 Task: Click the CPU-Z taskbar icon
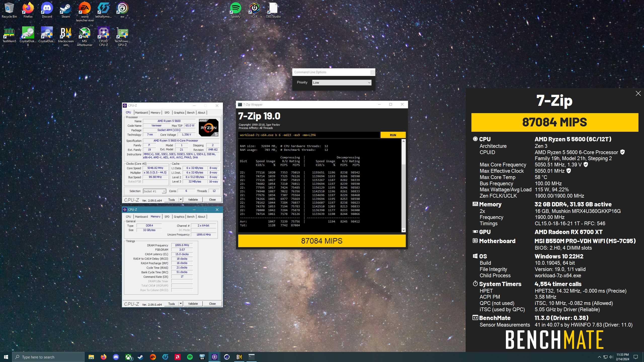[x=215, y=357]
